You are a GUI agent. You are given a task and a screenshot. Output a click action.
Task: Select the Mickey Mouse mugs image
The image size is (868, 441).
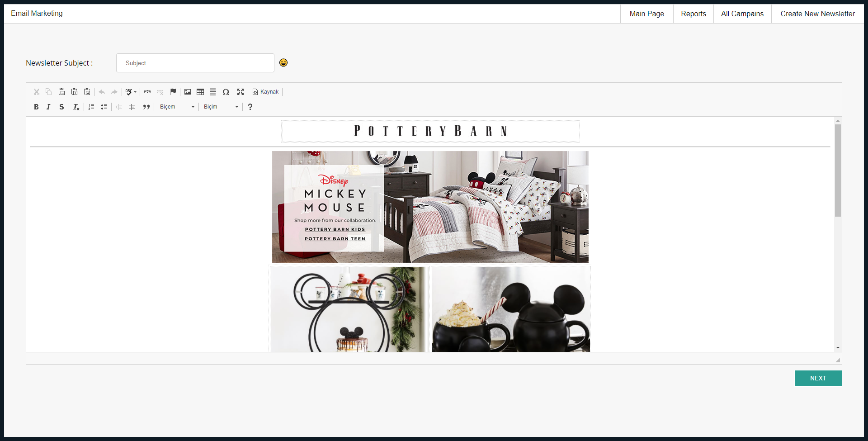[x=511, y=309]
